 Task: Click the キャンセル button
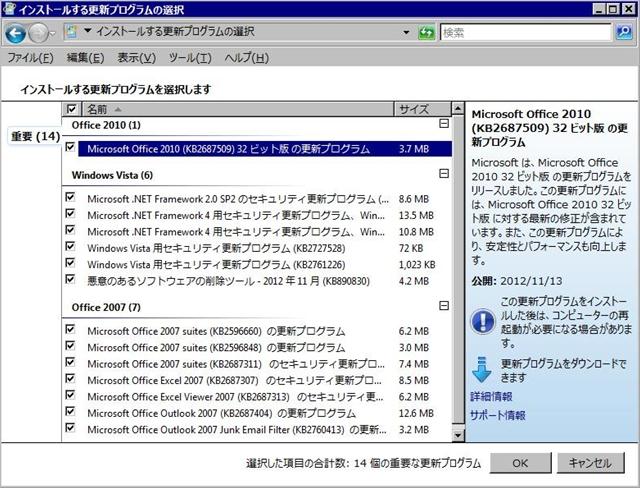point(590,464)
